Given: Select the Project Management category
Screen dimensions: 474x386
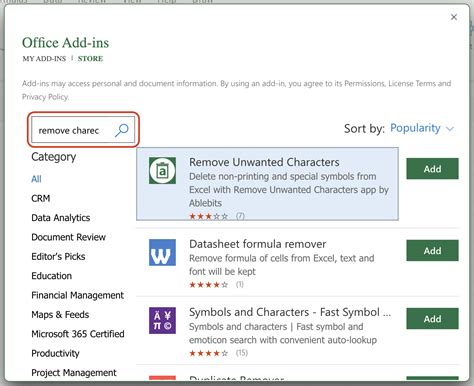Looking at the screenshot, I should 74,372.
